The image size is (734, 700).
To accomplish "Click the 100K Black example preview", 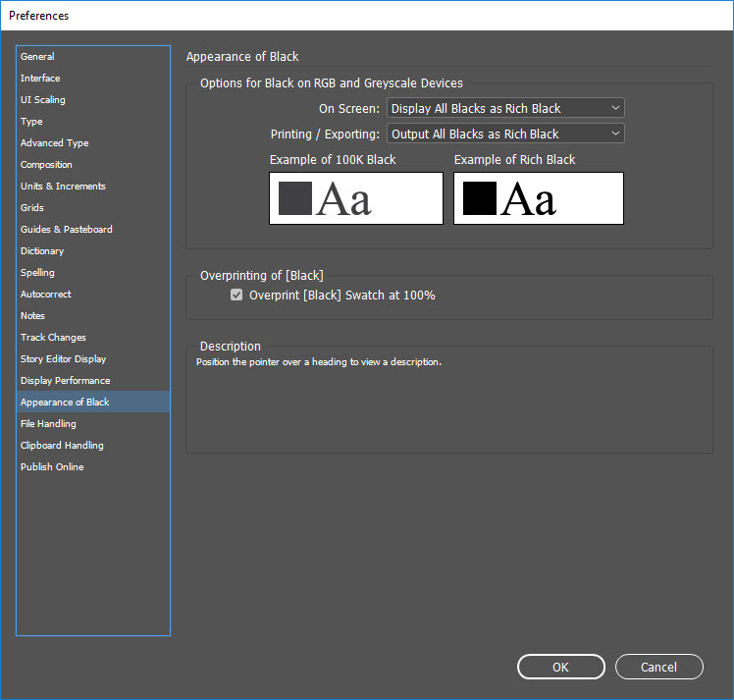I will [356, 198].
